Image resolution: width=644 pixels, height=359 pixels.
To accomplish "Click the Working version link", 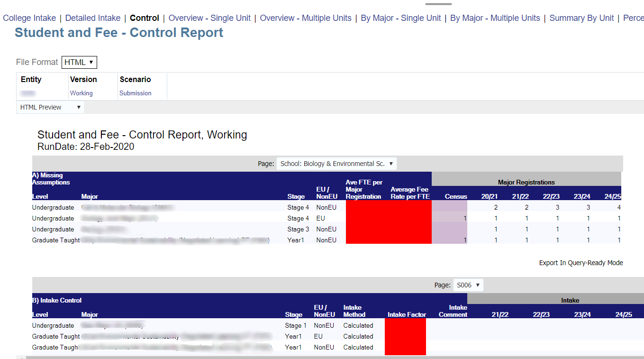I will pyautogui.click(x=82, y=93).
